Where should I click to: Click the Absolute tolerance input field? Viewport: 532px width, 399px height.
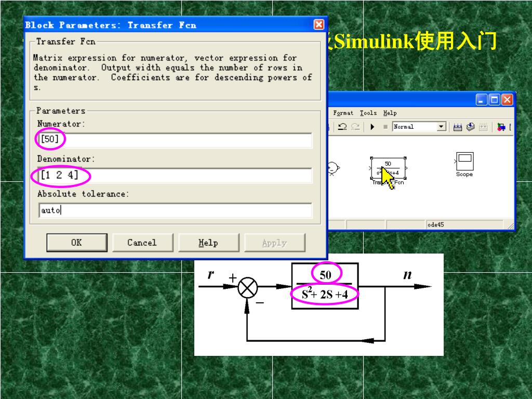[x=175, y=210]
